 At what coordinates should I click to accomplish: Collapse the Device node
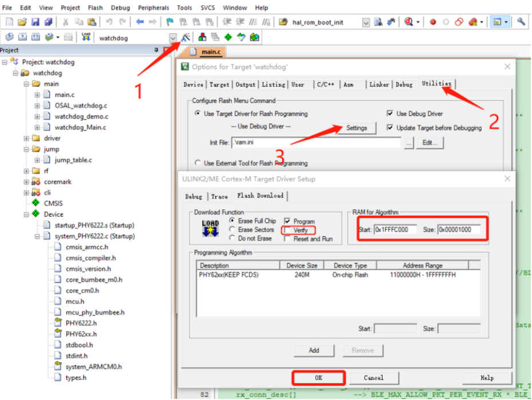tap(26, 214)
